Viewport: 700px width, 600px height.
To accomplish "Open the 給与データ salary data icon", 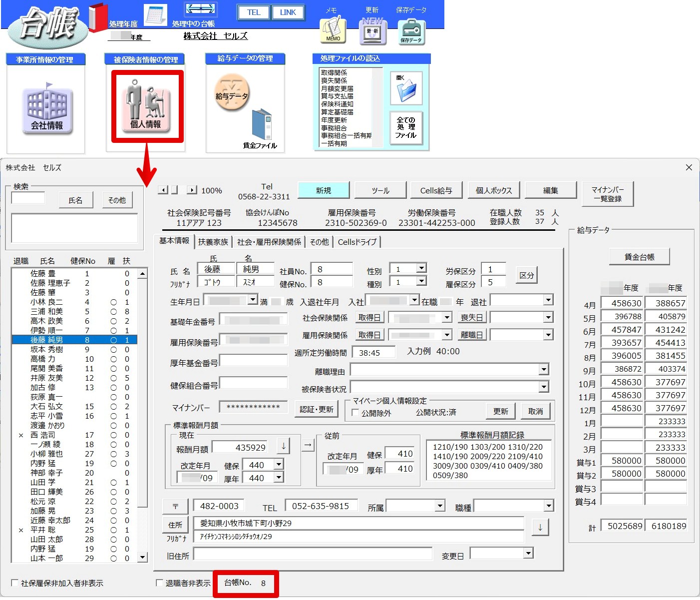I will click(x=232, y=94).
